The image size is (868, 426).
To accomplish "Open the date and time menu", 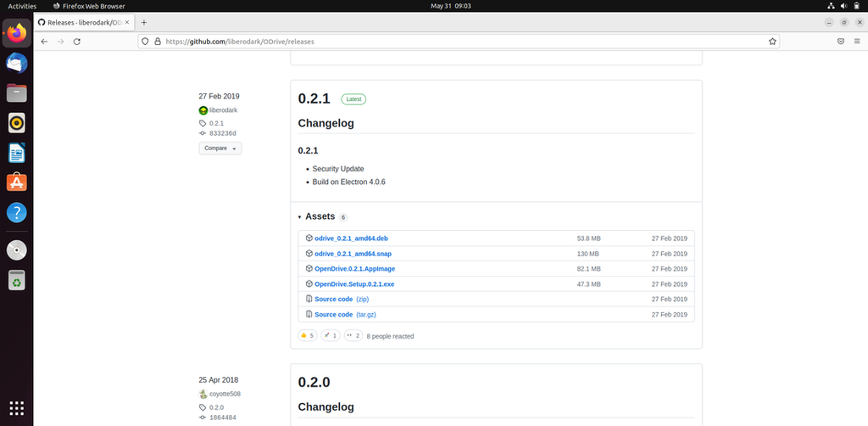I will click(451, 6).
